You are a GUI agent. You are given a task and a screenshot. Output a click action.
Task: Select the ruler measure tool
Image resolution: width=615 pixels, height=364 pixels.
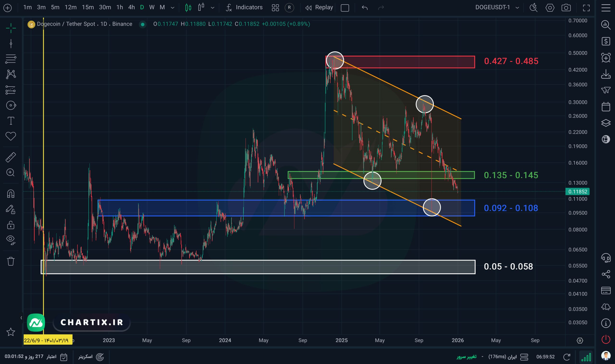tap(11, 157)
